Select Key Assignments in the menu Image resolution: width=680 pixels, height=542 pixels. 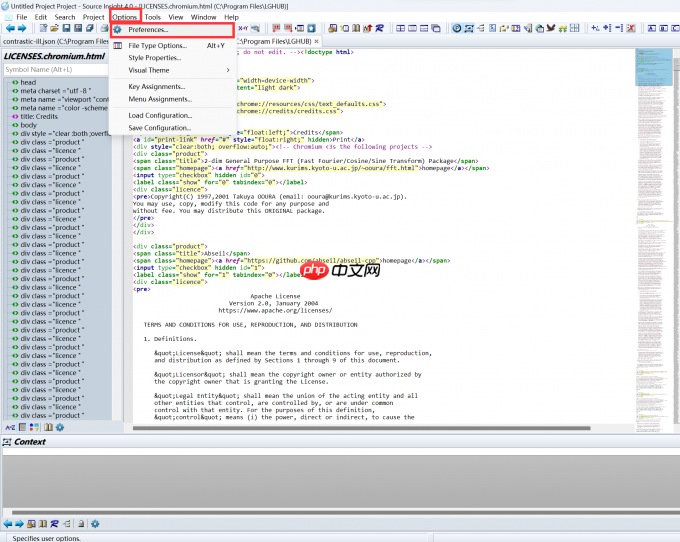click(x=158, y=86)
